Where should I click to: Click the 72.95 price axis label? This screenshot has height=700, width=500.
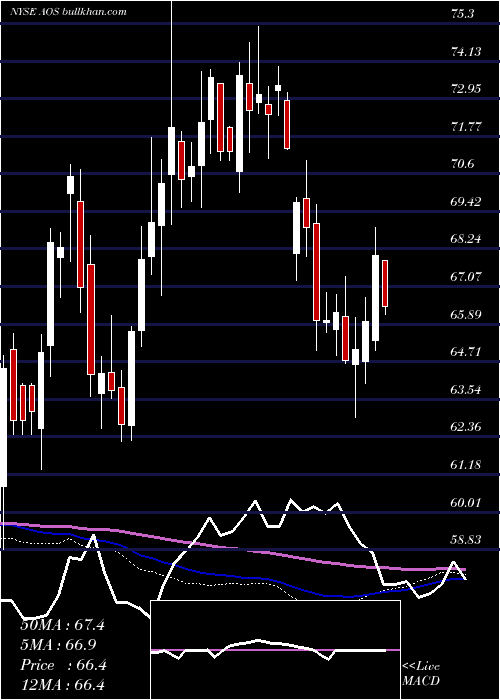tap(466, 88)
